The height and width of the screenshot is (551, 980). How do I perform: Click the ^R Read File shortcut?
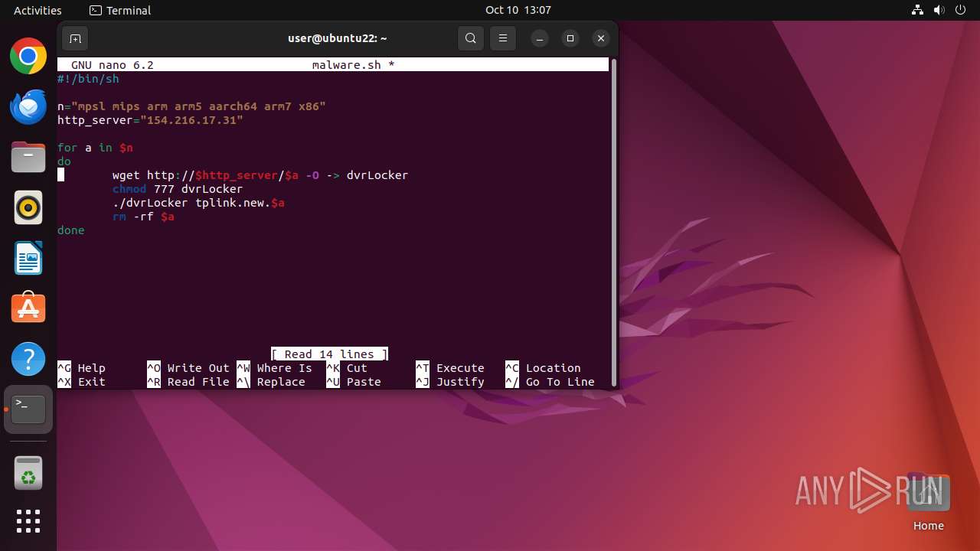(188, 382)
